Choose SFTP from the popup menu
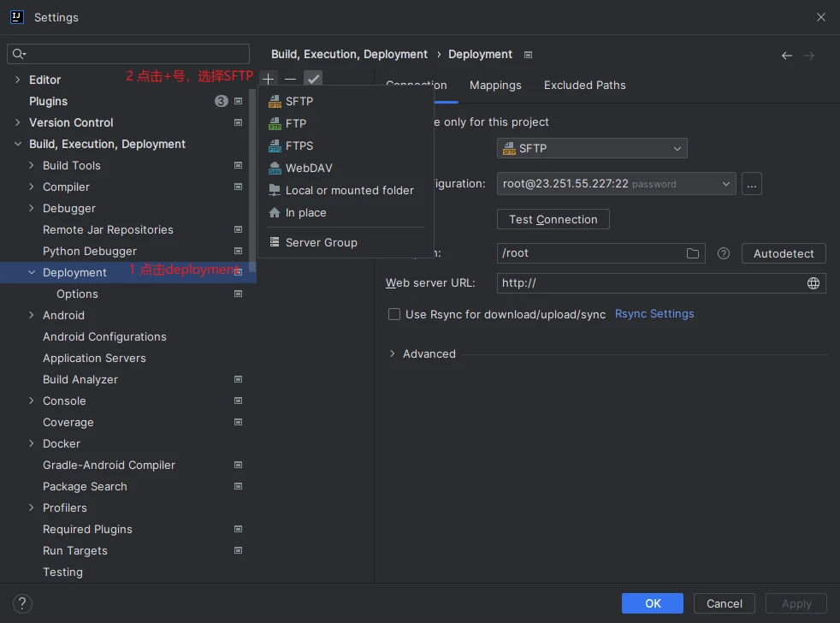This screenshot has width=840, height=623. pos(346,101)
